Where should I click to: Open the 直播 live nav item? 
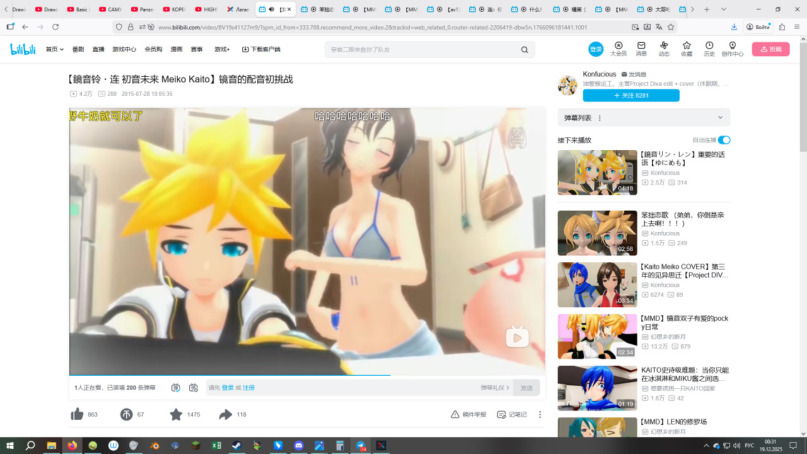coord(98,49)
